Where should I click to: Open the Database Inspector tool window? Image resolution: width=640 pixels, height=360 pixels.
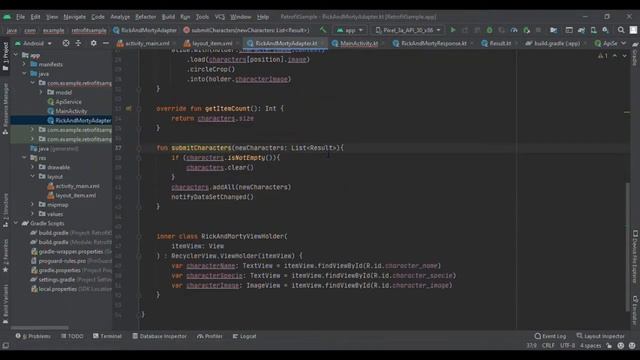coord(159,336)
